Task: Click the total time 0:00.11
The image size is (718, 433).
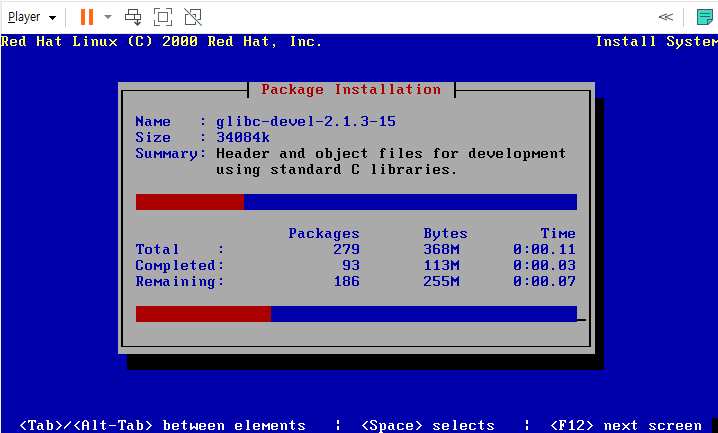Action: click(544, 249)
